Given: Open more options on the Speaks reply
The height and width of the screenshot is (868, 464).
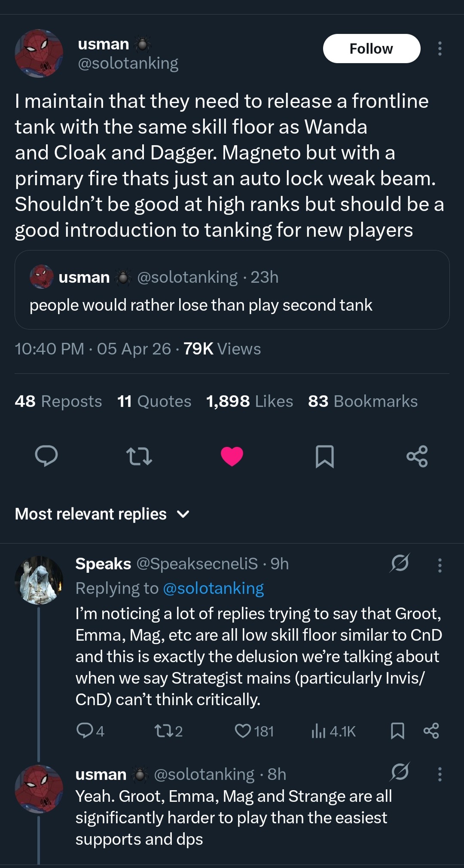Looking at the screenshot, I should click(x=440, y=565).
